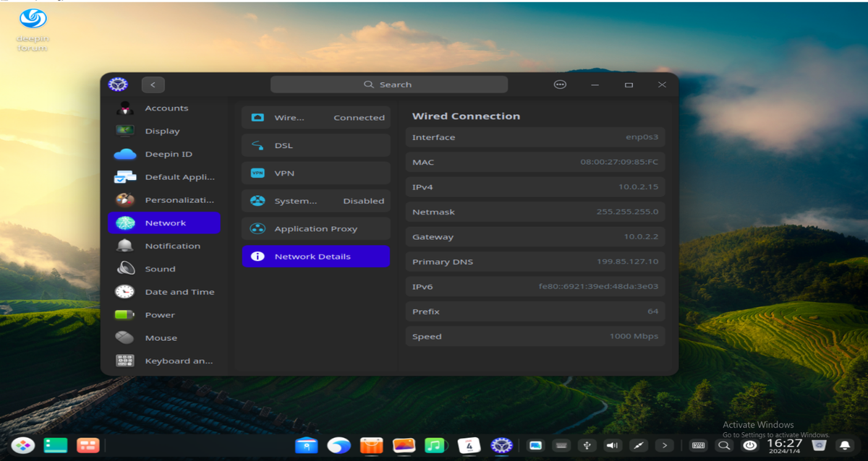Open System Proxy Disabled entry

[315, 201]
